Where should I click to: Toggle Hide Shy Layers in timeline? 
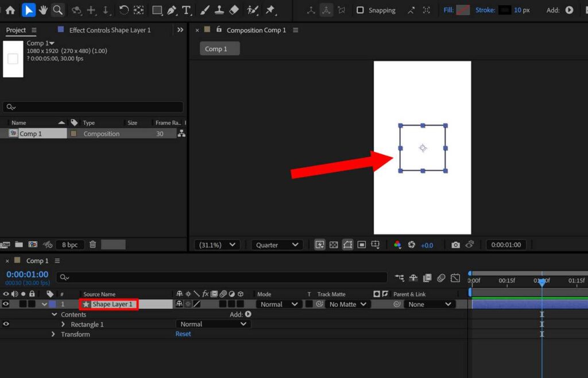tap(413, 278)
